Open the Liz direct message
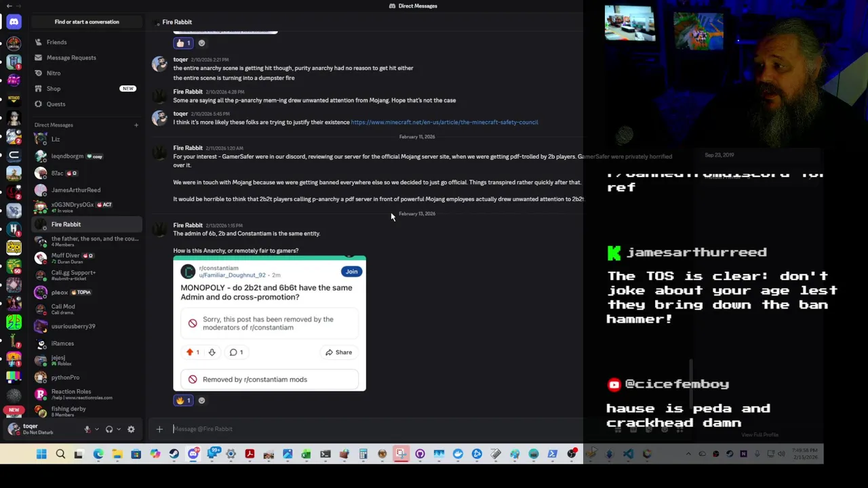The width and height of the screenshot is (868, 488). pyautogui.click(x=87, y=139)
